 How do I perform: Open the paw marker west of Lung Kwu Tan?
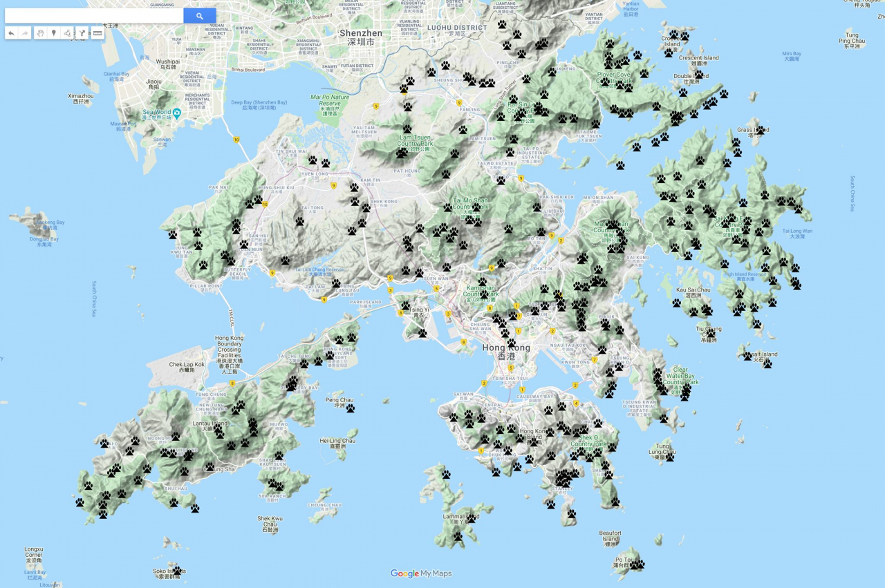[x=173, y=234]
